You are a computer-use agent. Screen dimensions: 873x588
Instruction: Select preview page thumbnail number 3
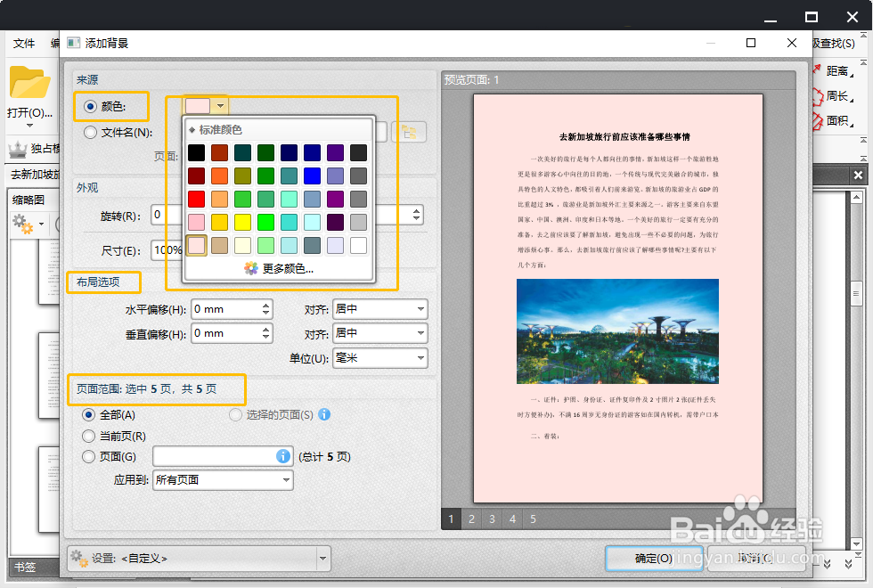click(x=491, y=519)
